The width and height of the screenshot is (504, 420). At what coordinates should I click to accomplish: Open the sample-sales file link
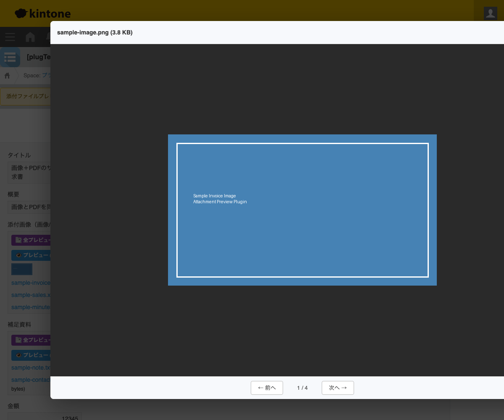point(31,295)
